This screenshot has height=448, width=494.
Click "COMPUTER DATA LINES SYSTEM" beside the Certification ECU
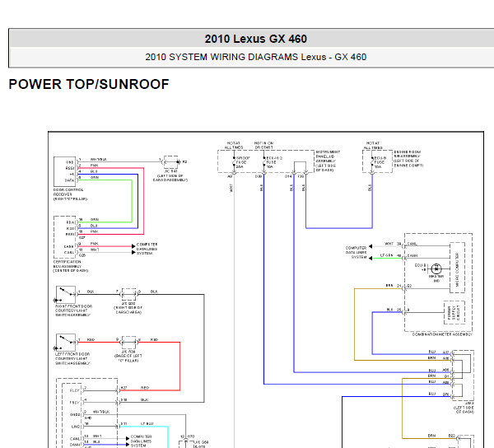[147, 249]
